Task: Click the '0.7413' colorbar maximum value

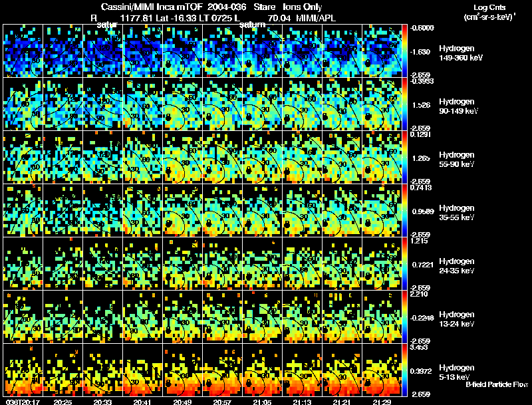Action: click(421, 188)
